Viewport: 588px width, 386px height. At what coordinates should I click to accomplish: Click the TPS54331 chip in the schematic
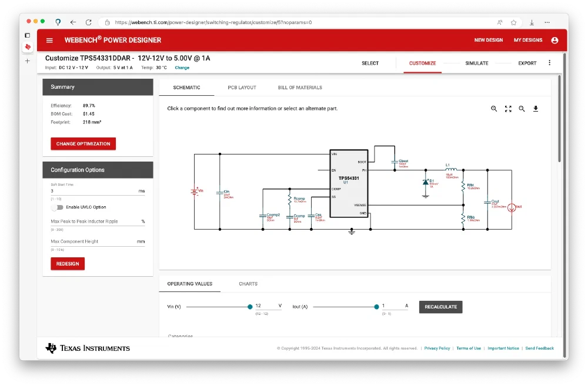coord(349,183)
